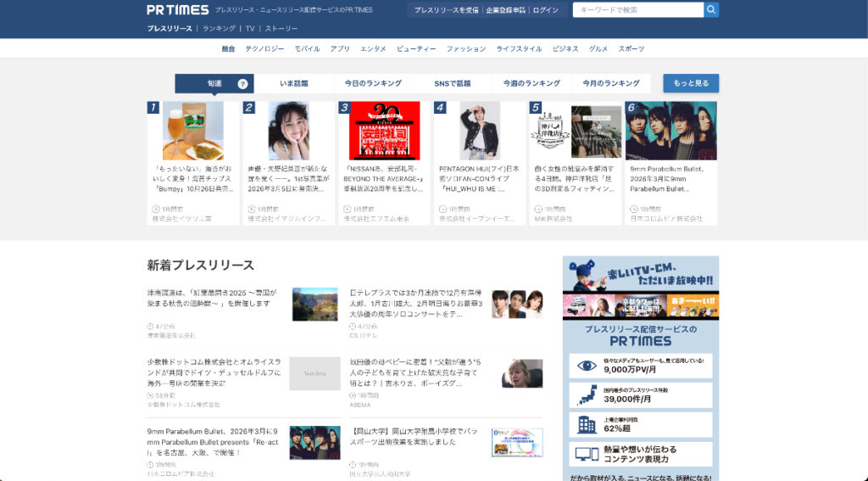Click the eye icon in sidebar banner
Viewport: 868px width, 481px height.
[587, 366]
